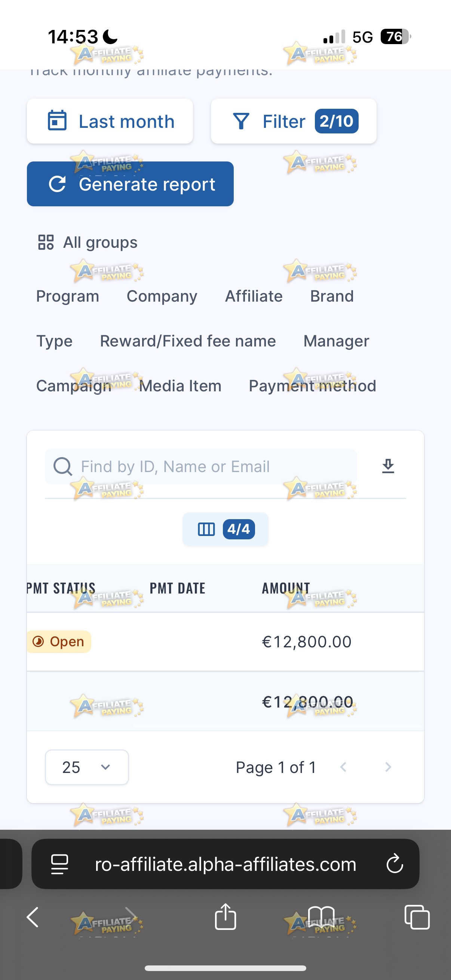Image resolution: width=451 pixels, height=980 pixels.
Task: Focus the Find by ID search field
Action: [200, 466]
